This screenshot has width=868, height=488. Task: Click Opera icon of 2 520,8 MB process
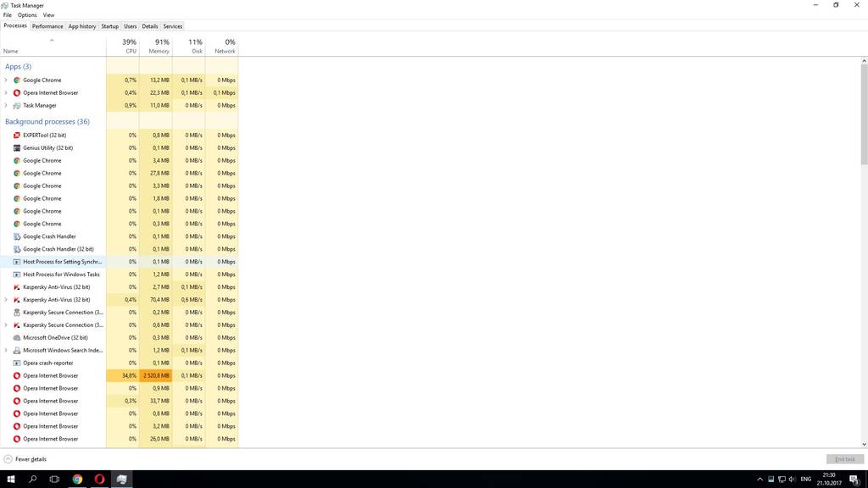(x=17, y=375)
